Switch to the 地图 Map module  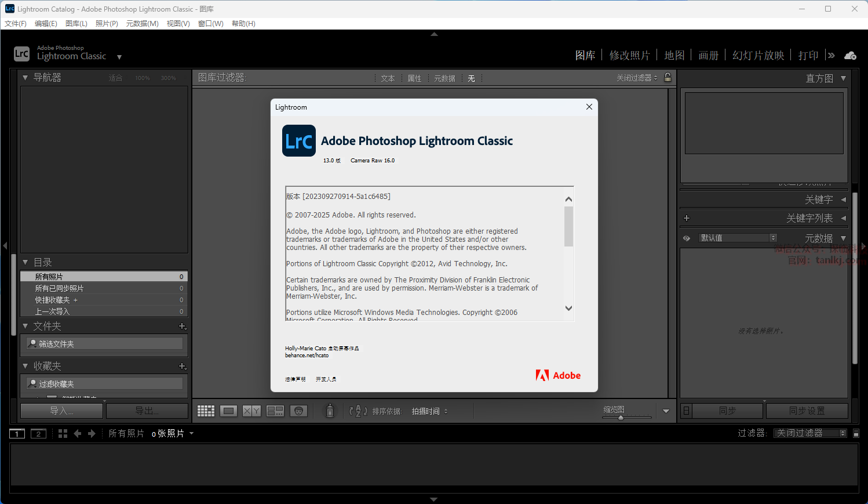[x=674, y=55]
